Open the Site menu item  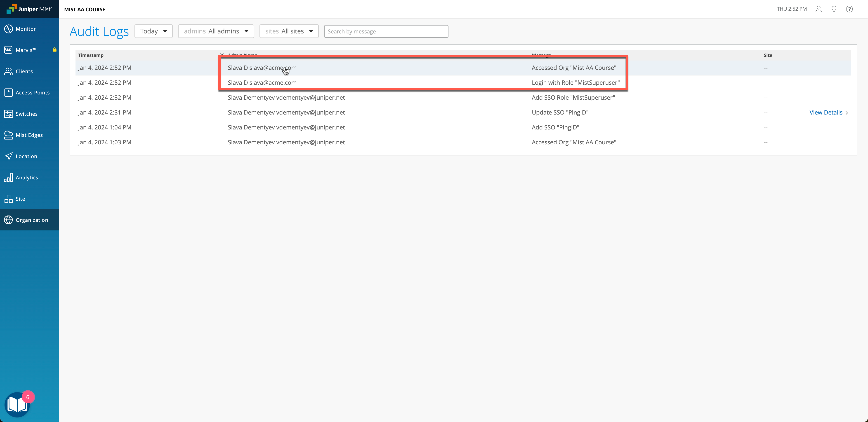pos(20,199)
